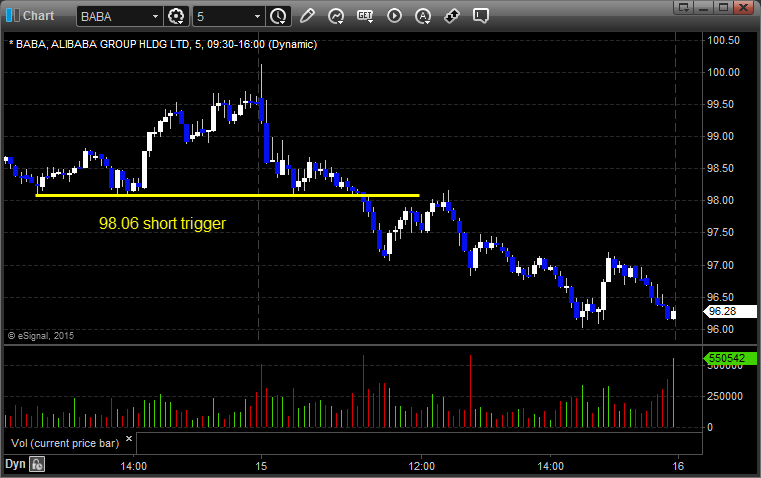This screenshot has width=761, height=478.
Task: Open the studies chart-line icon menu
Action: coord(336,16)
